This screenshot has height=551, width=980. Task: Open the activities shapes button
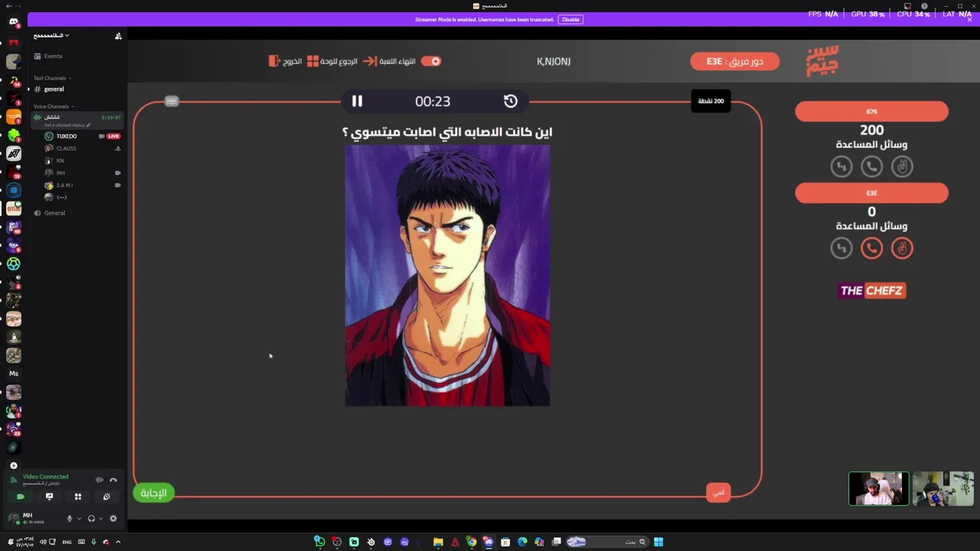[x=77, y=497]
